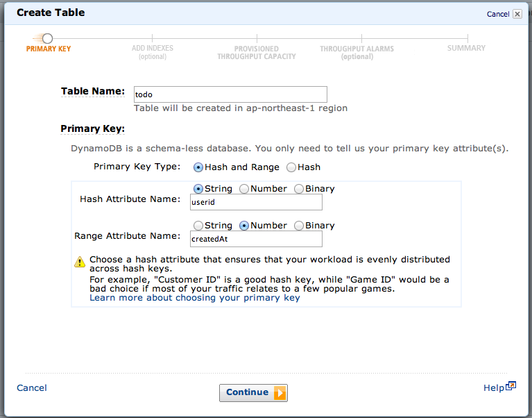This screenshot has width=532, height=418.
Task: Go to Throughput Alarms wizard step
Action: (x=357, y=53)
